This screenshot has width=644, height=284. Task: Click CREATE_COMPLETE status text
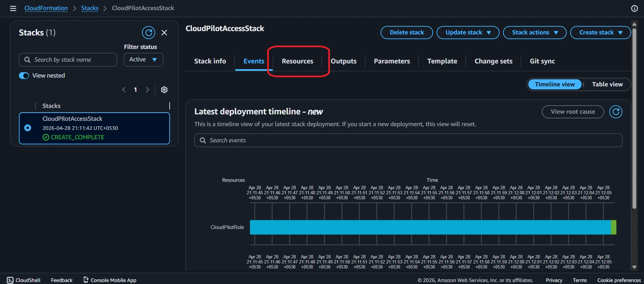coord(78,137)
